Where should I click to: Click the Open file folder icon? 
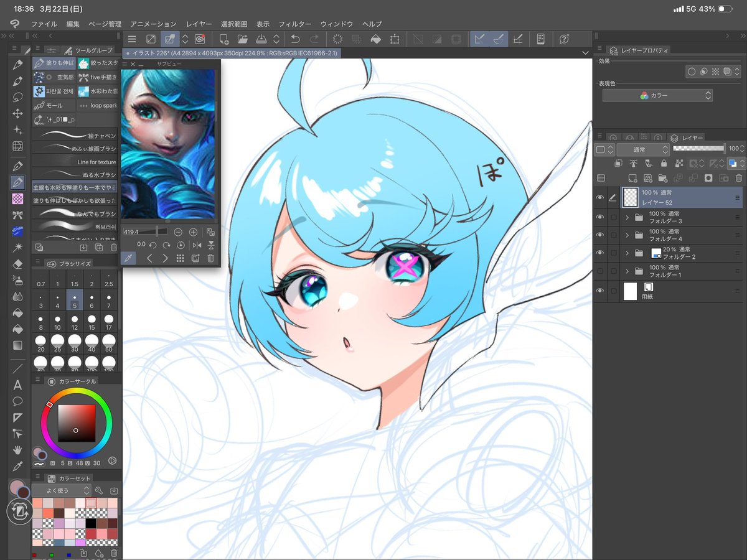[243, 39]
